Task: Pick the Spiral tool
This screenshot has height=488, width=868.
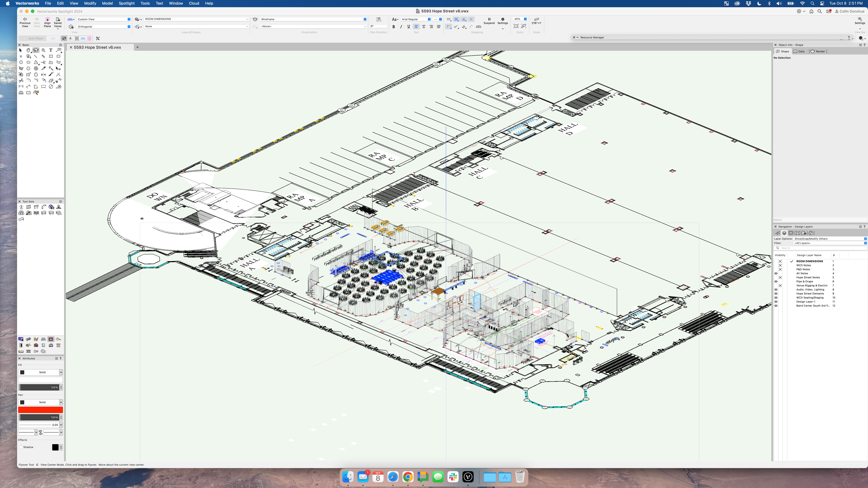Action: [x=36, y=68]
